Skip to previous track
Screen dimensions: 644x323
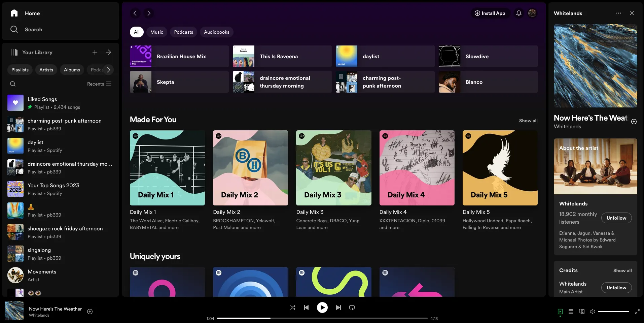pyautogui.click(x=306, y=308)
